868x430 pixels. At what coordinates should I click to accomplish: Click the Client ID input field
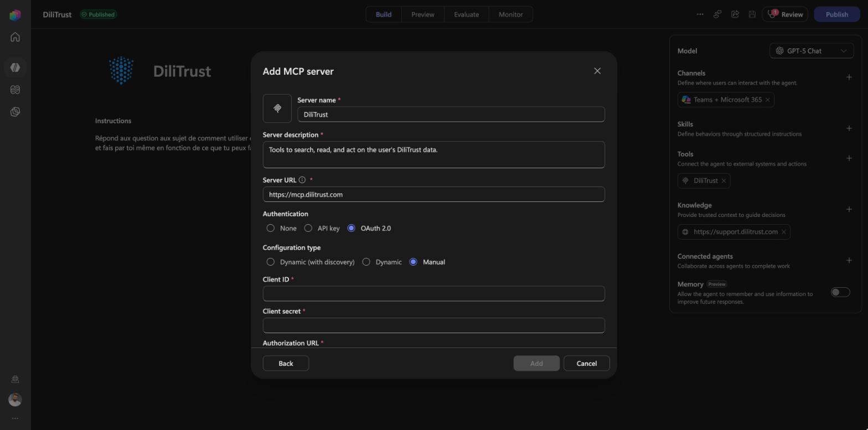click(x=434, y=294)
